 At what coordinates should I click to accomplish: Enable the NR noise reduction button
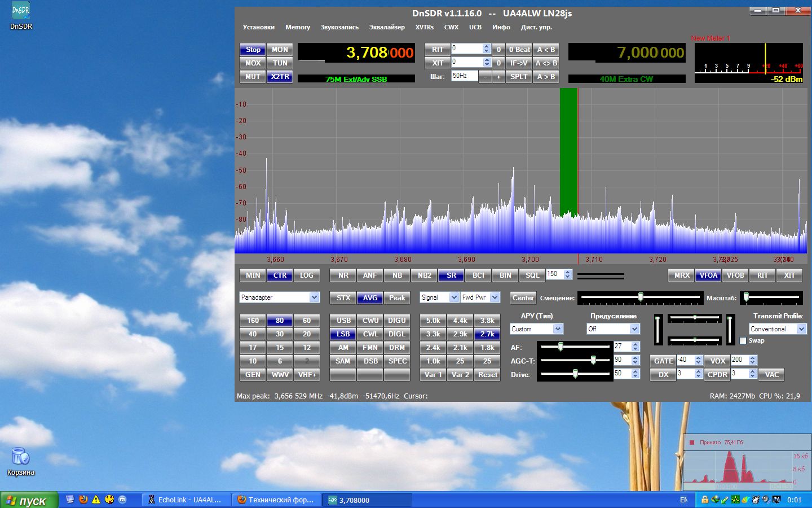click(343, 275)
